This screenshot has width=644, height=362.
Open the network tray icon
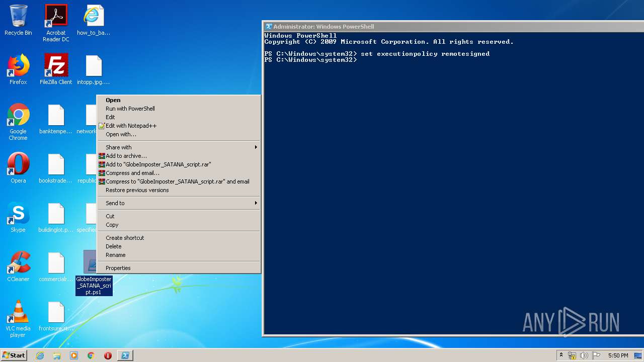(x=572, y=355)
